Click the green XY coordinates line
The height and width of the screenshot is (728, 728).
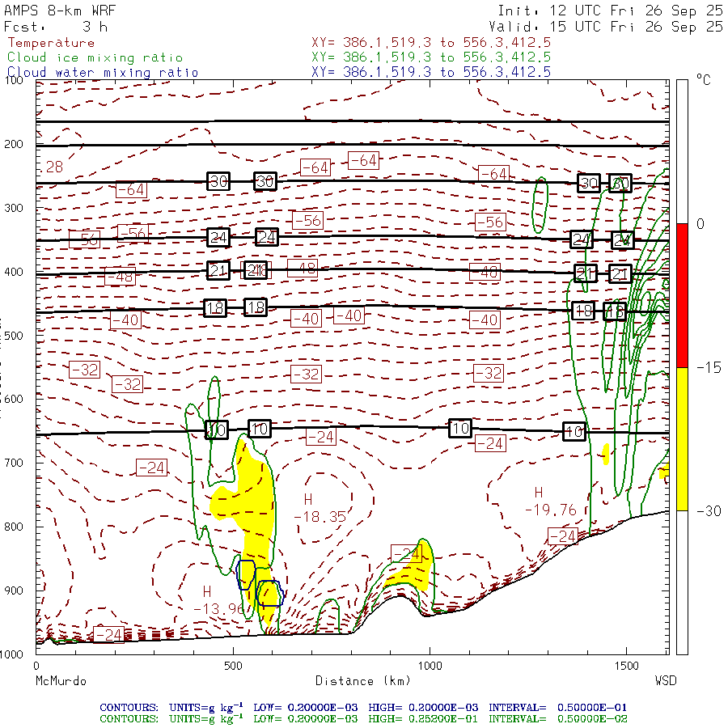[431, 57]
